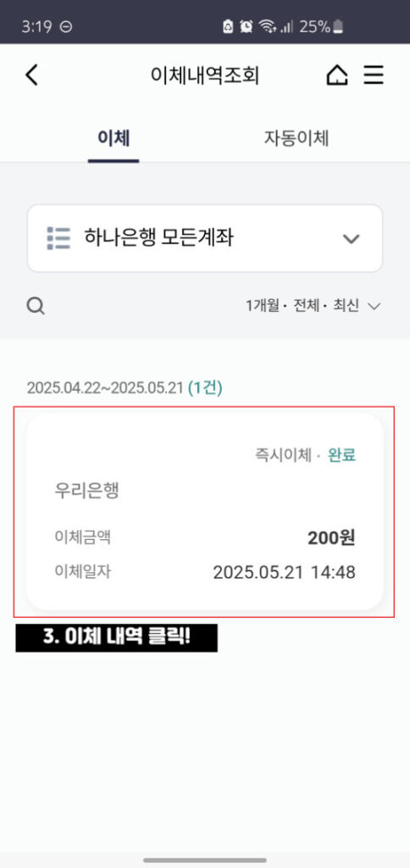This screenshot has height=868, width=410.
Task: Tap the back arrow icon
Action: (x=32, y=75)
